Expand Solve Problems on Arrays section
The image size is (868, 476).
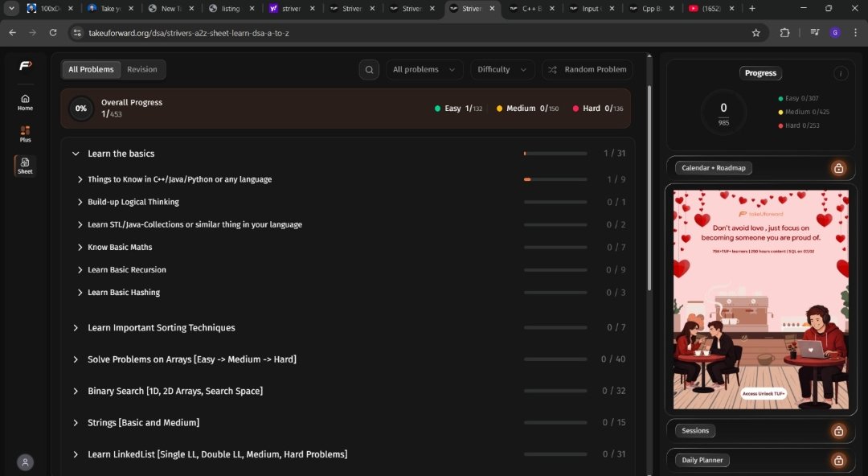click(x=76, y=359)
